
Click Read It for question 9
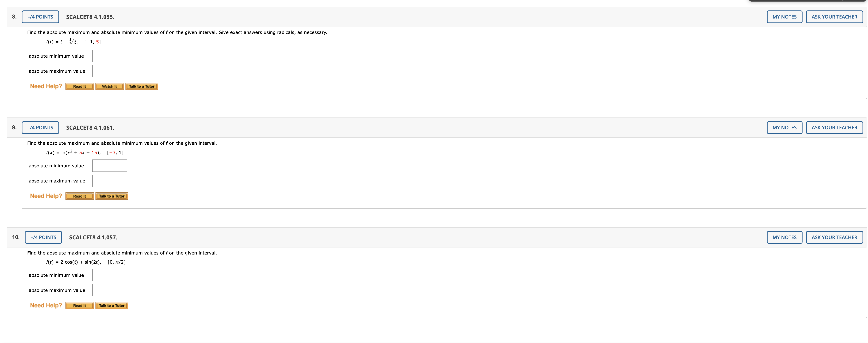click(80, 196)
